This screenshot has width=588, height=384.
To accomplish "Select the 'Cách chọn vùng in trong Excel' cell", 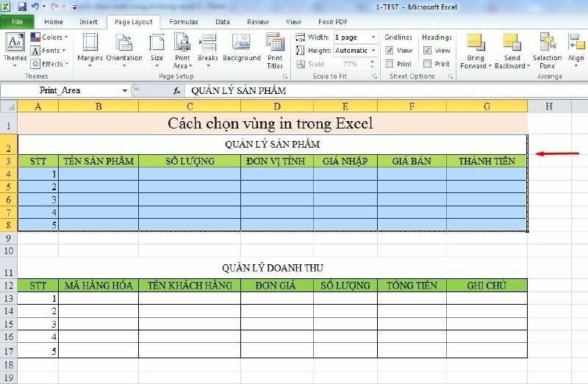I will (272, 123).
